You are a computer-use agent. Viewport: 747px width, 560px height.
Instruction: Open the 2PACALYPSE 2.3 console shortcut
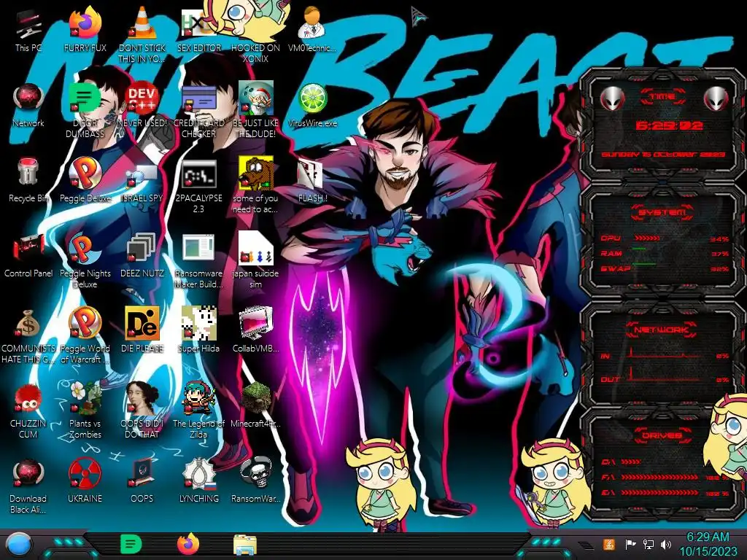(x=198, y=184)
